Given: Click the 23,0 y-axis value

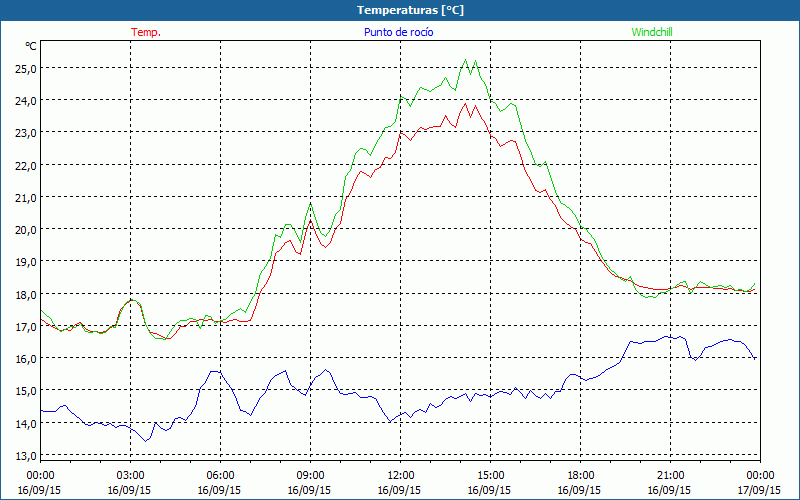Looking at the screenshot, I should point(26,133).
